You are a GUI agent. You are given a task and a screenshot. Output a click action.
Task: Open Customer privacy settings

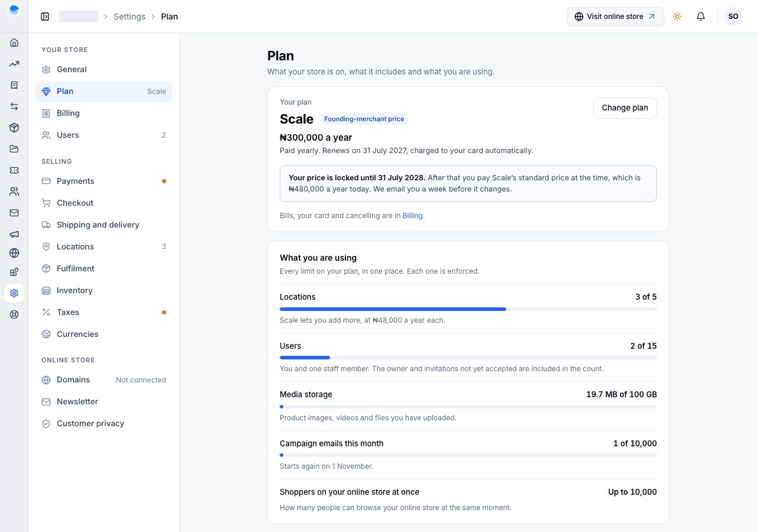tap(103, 424)
